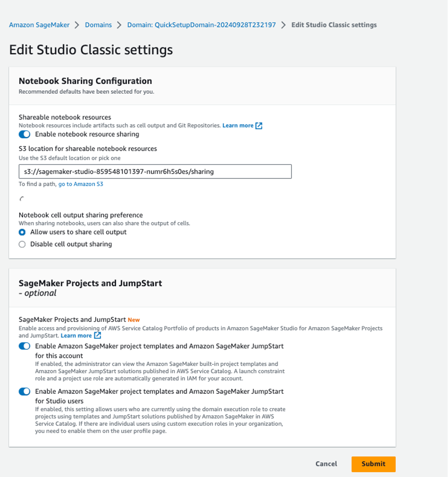Navigate to Domains via the breadcrumb
The image size is (448, 477).
pos(98,25)
